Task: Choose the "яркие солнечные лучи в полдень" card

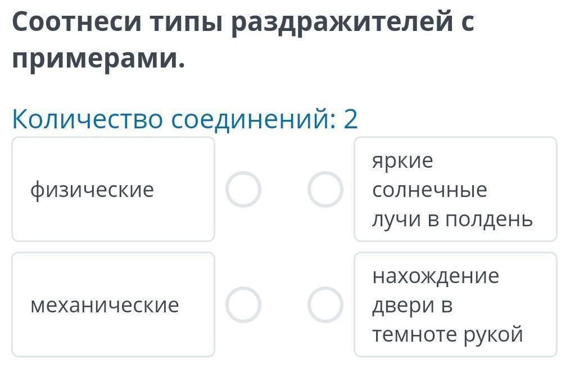Action: (x=455, y=190)
